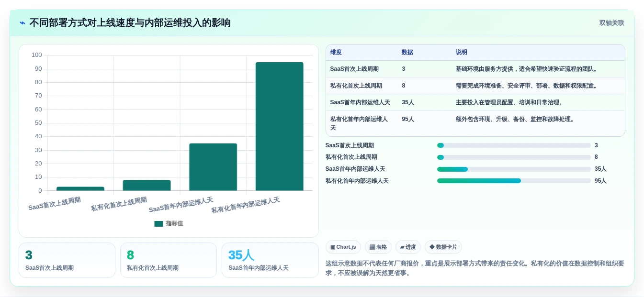Open the 表格 tag chip
Image resolution: width=644 pixels, height=297 pixels.
[378, 247]
